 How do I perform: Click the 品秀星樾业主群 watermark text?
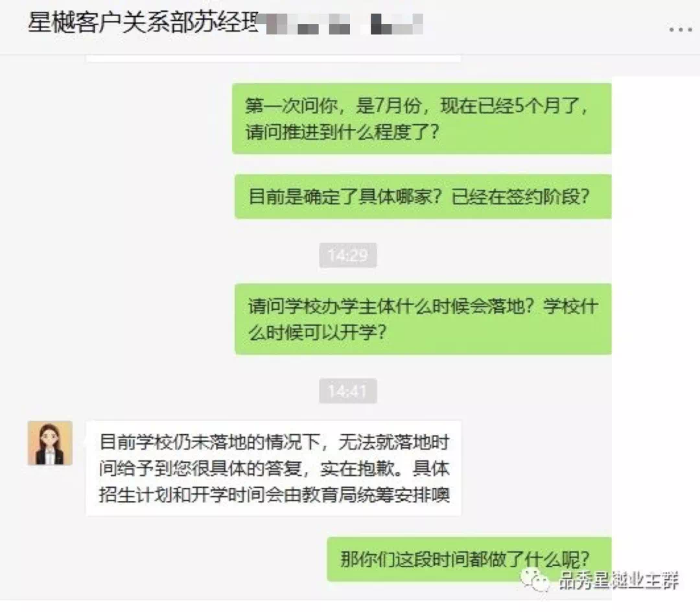click(619, 580)
